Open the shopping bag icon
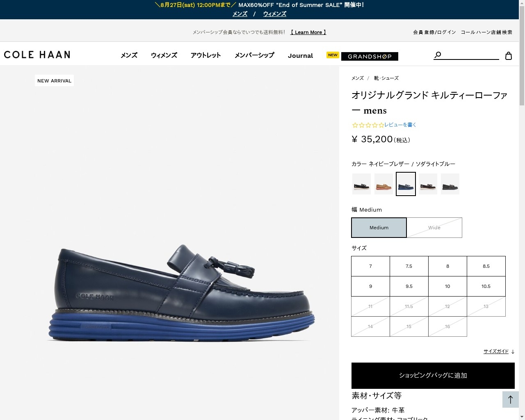Image resolution: width=525 pixels, height=420 pixels. [509, 56]
